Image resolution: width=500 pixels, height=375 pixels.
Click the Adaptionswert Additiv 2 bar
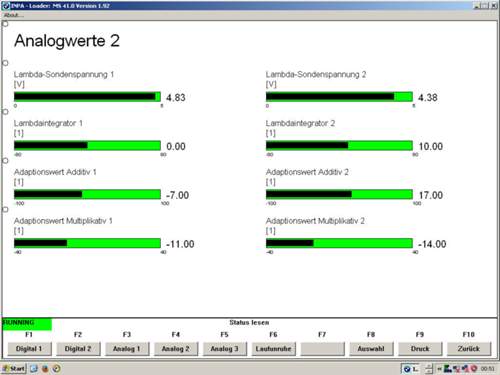[339, 194]
